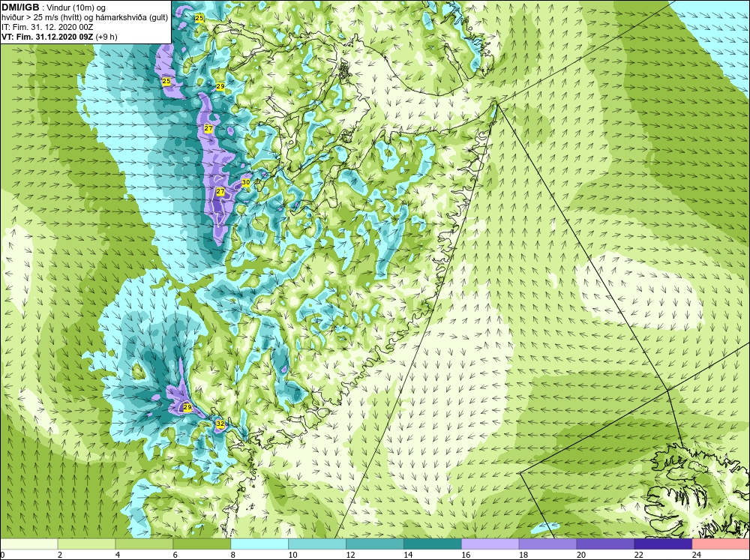The image size is (750, 560).
Task: Pick the teal 12–14 m/s legend swatch
Action: [375, 544]
